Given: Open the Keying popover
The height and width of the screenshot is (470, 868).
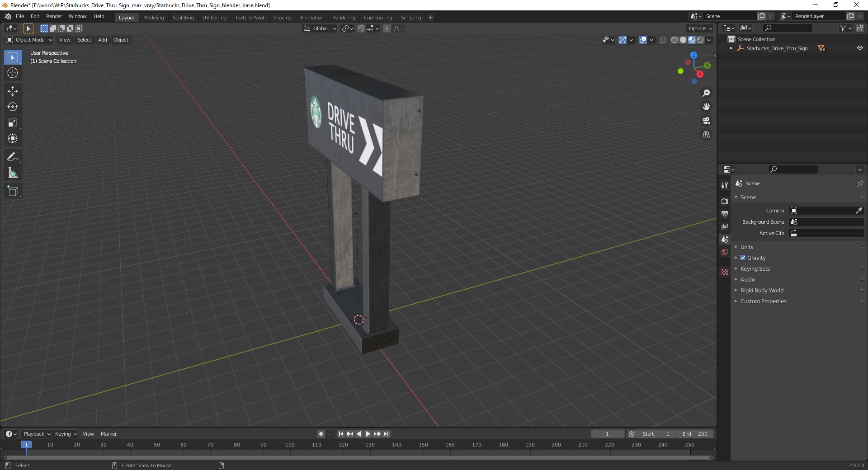Looking at the screenshot, I should point(66,434).
